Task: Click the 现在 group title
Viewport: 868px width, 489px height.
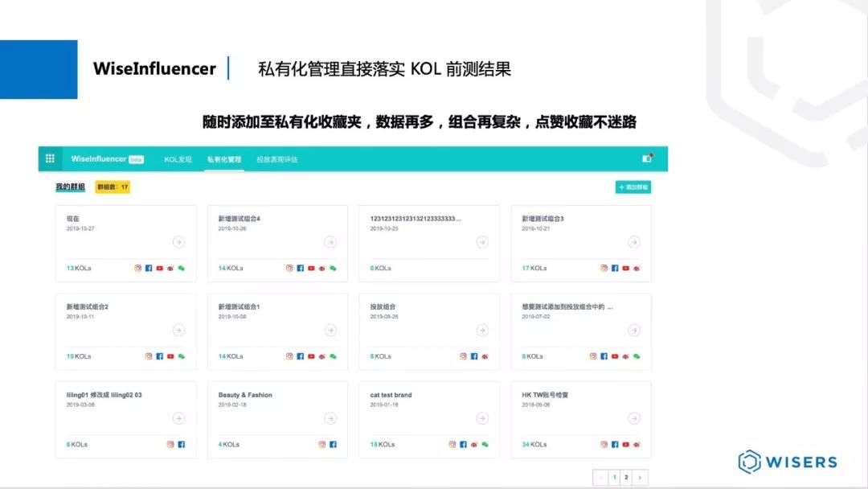Action: (73, 219)
